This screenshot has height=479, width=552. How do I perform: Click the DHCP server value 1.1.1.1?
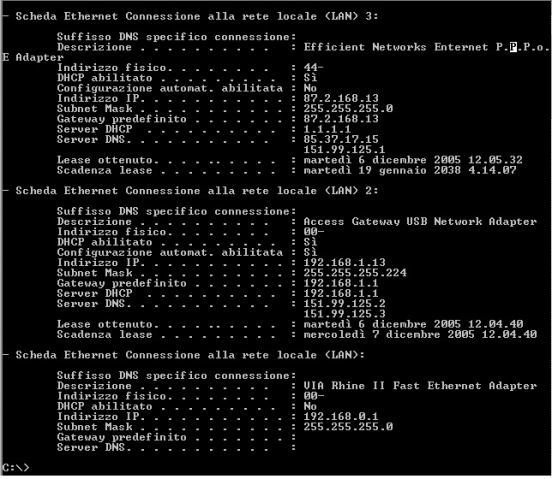(x=327, y=129)
